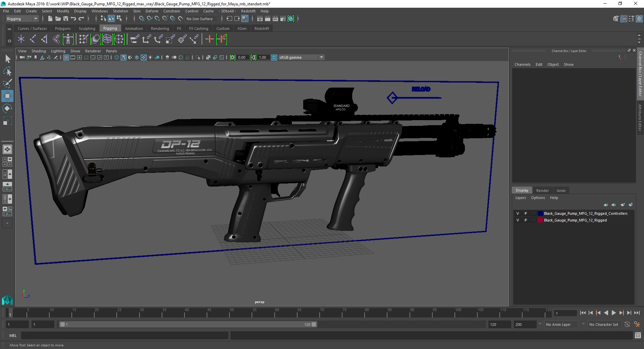Viewport: 644px width, 349px height.
Task: Expand the shelf options menu button
Action: pyautogui.click(x=9, y=41)
